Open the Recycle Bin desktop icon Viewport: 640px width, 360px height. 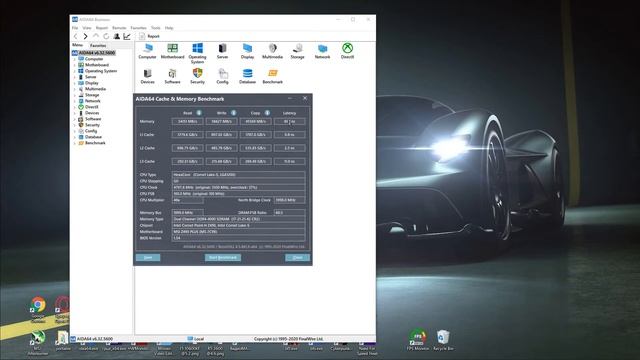pos(443,341)
